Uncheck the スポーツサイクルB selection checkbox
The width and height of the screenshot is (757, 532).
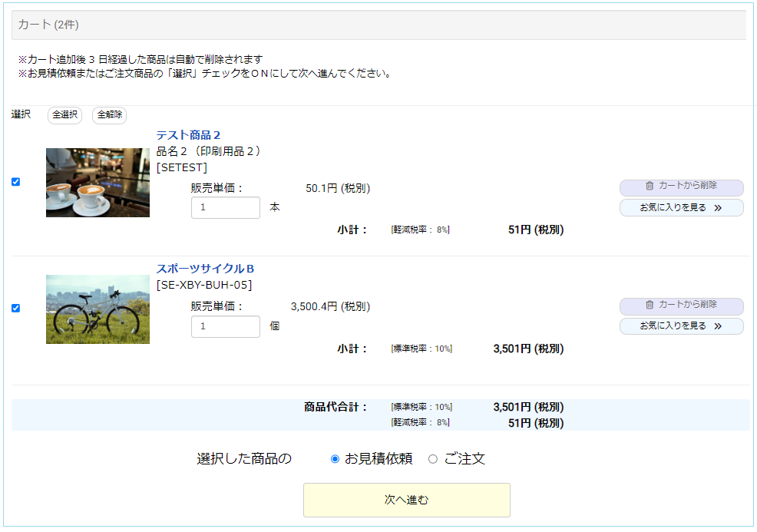(x=15, y=309)
